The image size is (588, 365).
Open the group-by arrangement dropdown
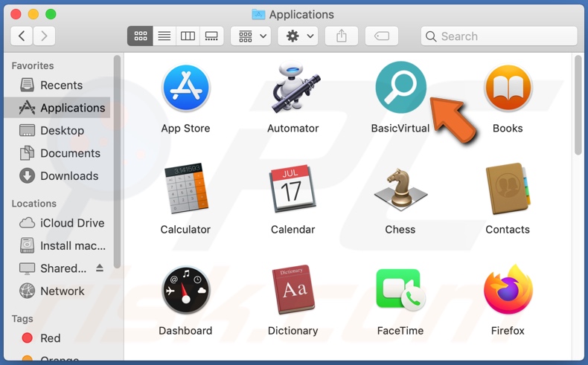click(x=251, y=36)
